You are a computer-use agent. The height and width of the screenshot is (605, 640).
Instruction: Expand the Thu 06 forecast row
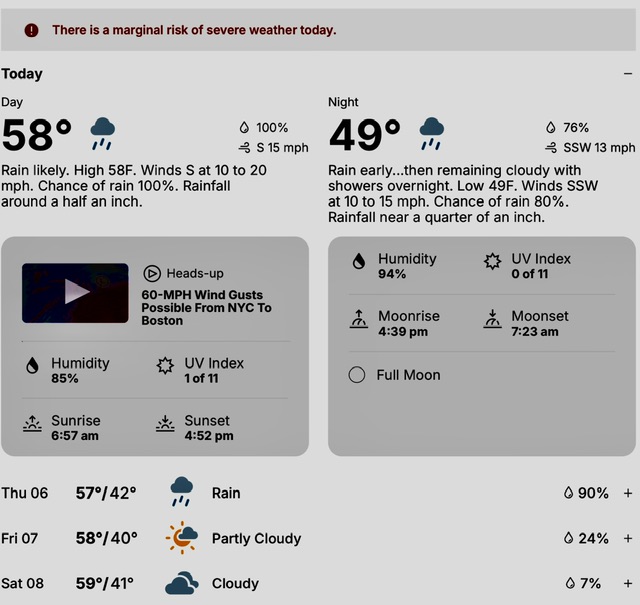628,493
